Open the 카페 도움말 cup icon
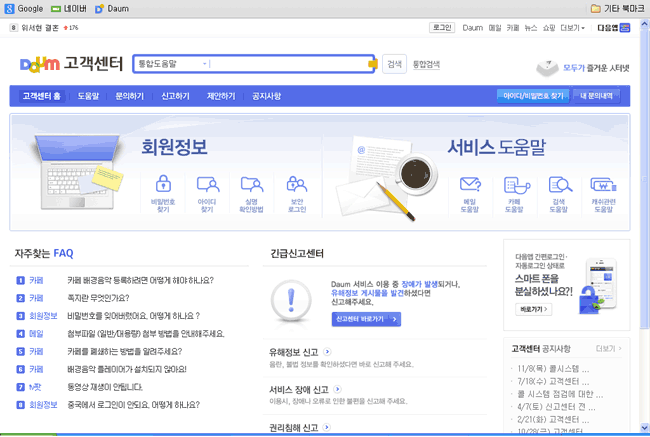The width and height of the screenshot is (650, 437). 517,185
